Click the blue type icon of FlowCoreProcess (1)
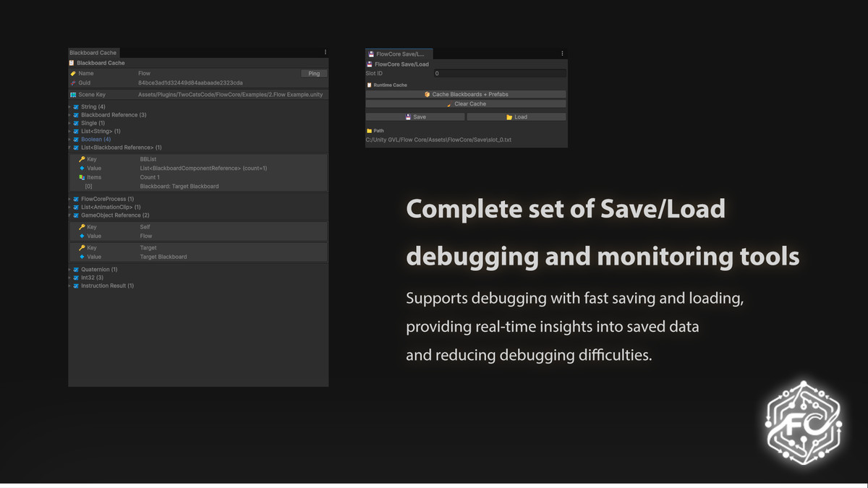The height and width of the screenshot is (488, 868). pos(76,199)
